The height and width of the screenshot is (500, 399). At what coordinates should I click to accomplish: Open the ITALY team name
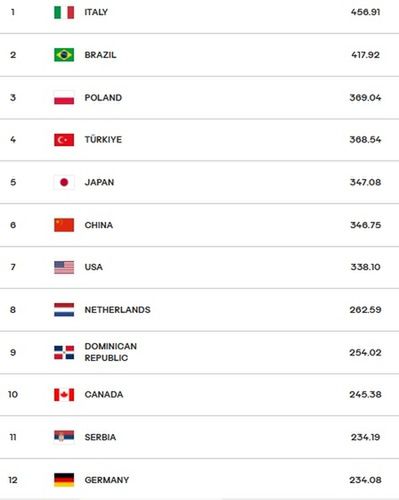96,12
